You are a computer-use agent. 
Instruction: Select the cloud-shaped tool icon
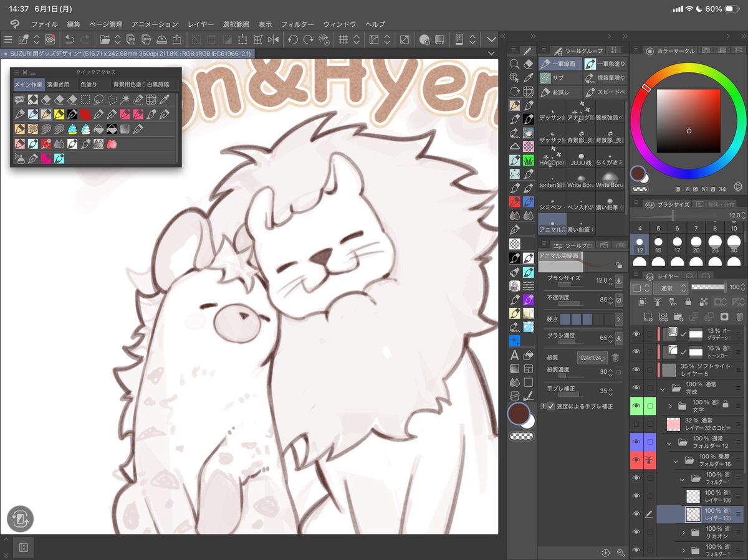coord(514,146)
